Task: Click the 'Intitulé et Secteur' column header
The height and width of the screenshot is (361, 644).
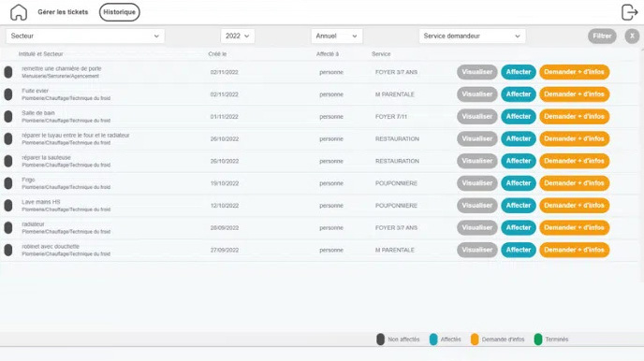Action: click(40, 54)
